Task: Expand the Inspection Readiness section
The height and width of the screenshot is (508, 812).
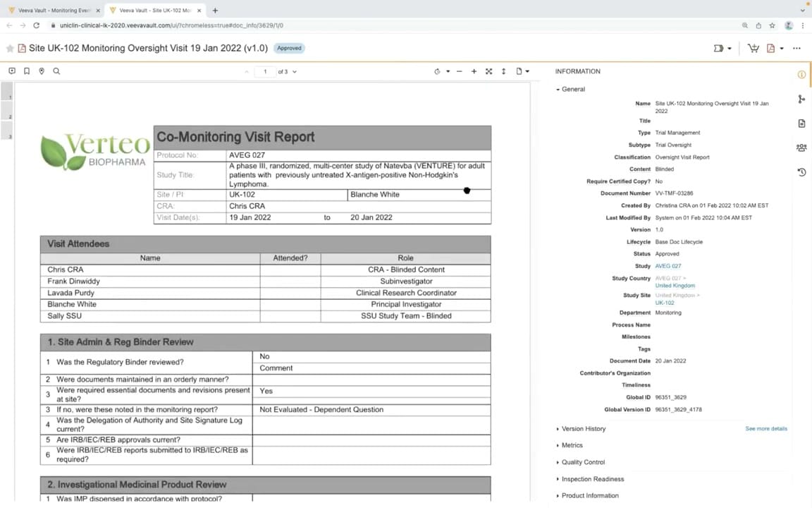Action: (590, 479)
